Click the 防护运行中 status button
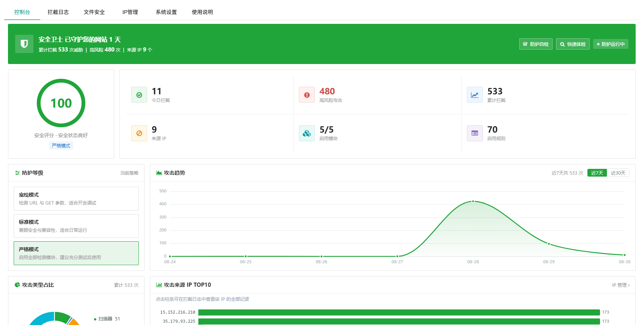Screen dimensions: 644x325 [611, 44]
